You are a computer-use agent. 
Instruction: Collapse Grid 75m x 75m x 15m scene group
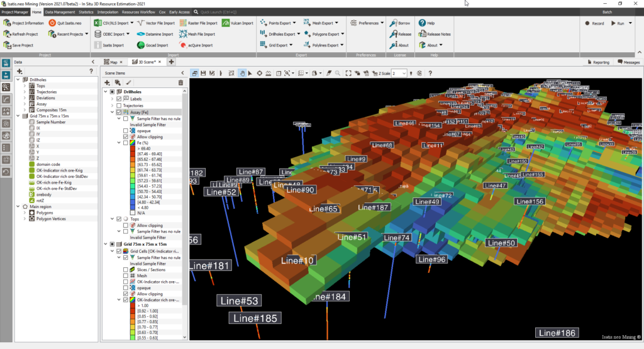point(106,244)
